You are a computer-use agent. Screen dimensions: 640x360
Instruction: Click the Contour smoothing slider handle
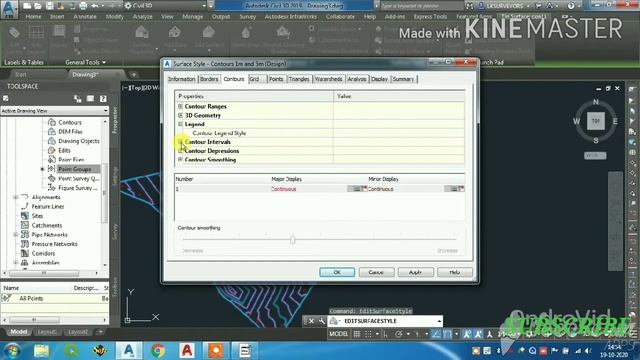point(293,239)
